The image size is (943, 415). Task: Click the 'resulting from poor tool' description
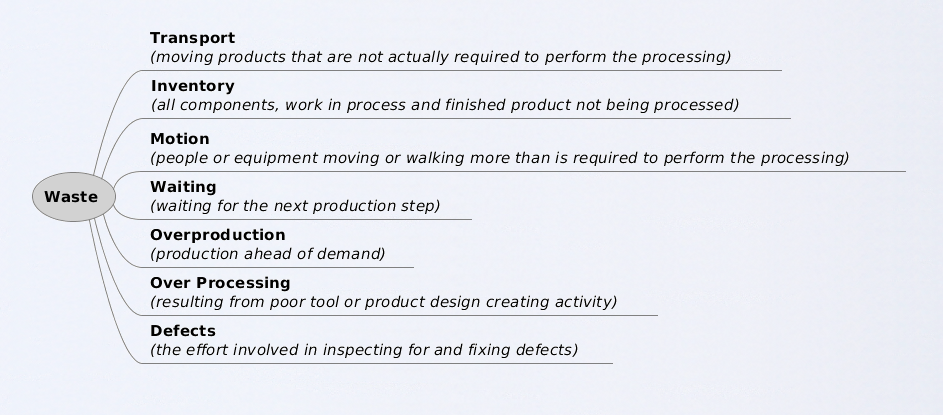(383, 302)
